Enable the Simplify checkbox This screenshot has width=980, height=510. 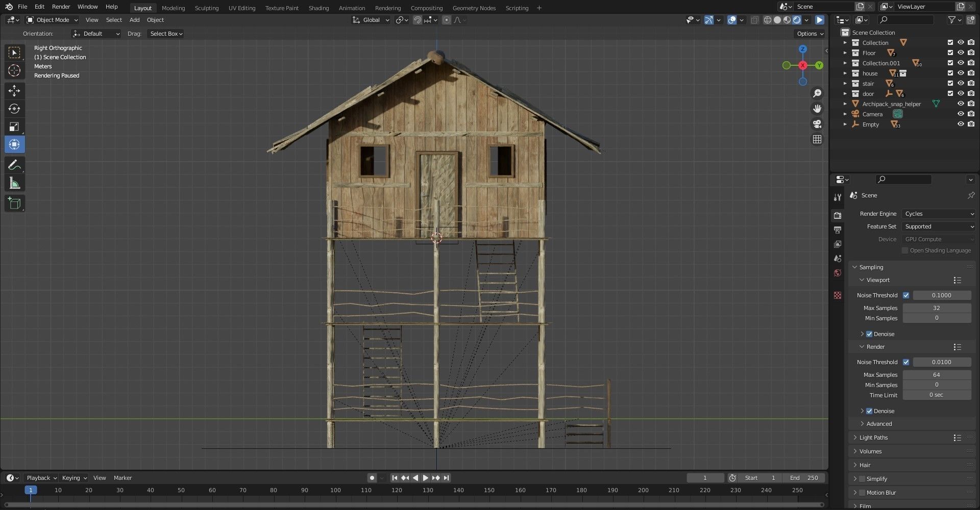coord(862,479)
